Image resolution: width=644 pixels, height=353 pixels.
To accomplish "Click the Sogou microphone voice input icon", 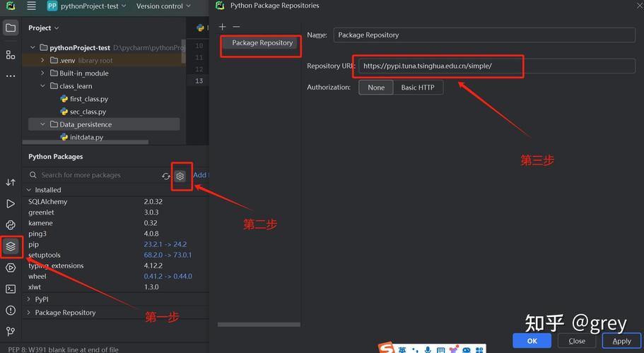I will tap(428, 349).
